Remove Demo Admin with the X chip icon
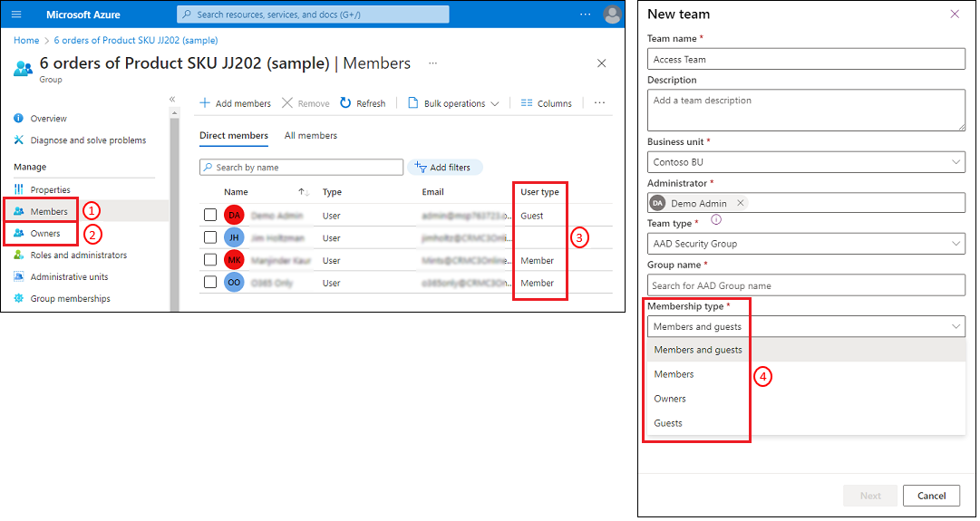The image size is (980, 521). (740, 203)
